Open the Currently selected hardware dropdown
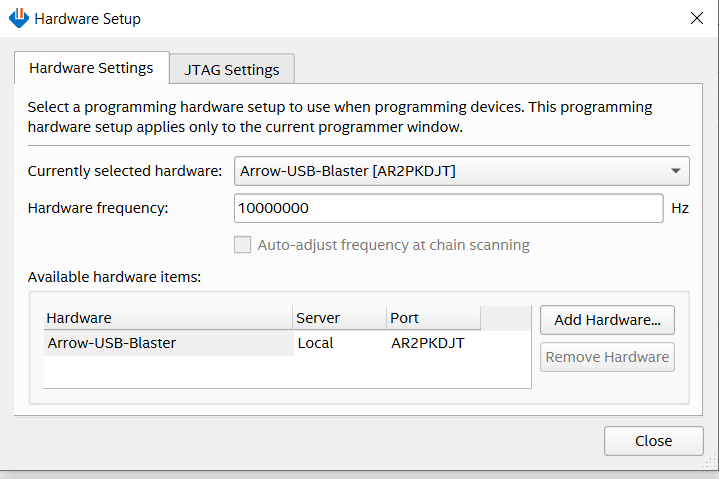Screen dimensions: 719x479 [x=461, y=171]
